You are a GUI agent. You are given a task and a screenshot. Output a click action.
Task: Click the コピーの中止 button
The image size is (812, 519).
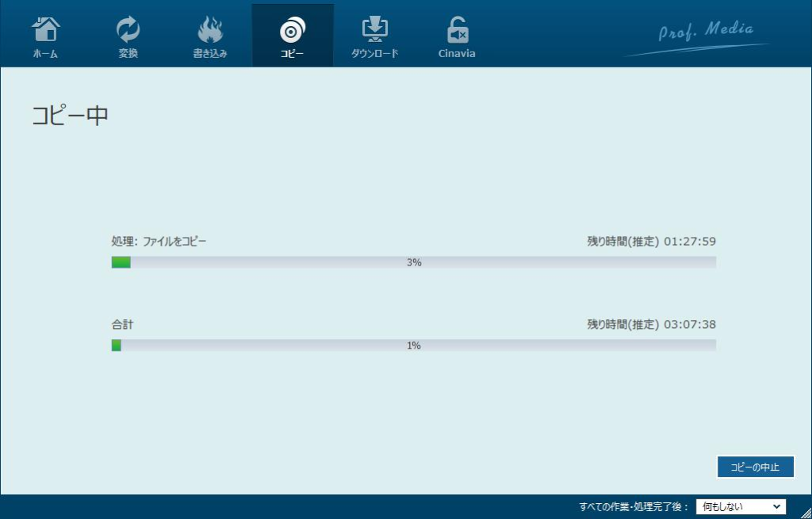coord(755,467)
